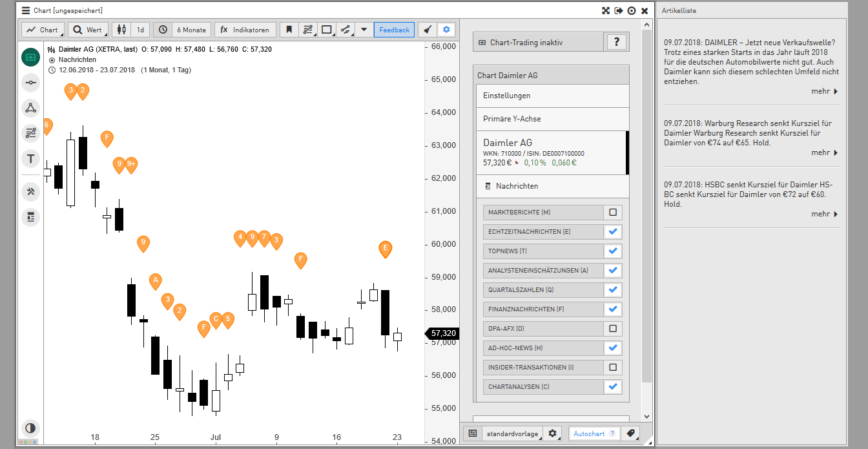This screenshot has height=449, width=868.
Task: Click the bookmark icon in toolbar
Action: (289, 30)
